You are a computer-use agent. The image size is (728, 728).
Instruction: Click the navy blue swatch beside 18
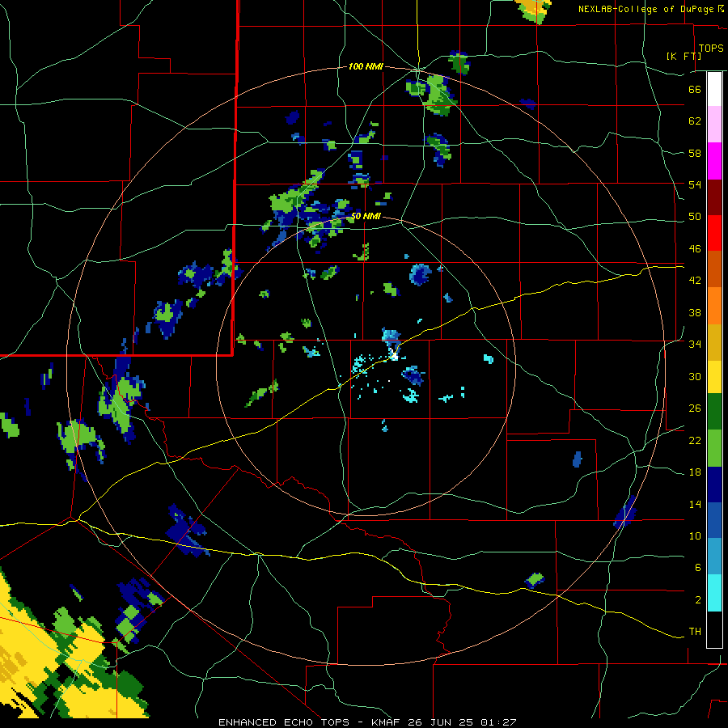point(714,485)
